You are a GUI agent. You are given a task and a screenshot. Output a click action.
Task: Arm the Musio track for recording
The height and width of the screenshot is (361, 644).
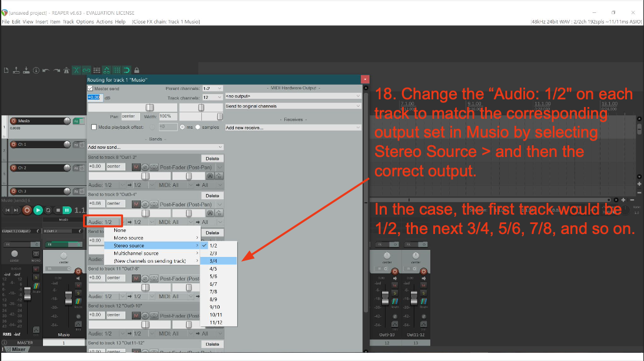click(14, 121)
